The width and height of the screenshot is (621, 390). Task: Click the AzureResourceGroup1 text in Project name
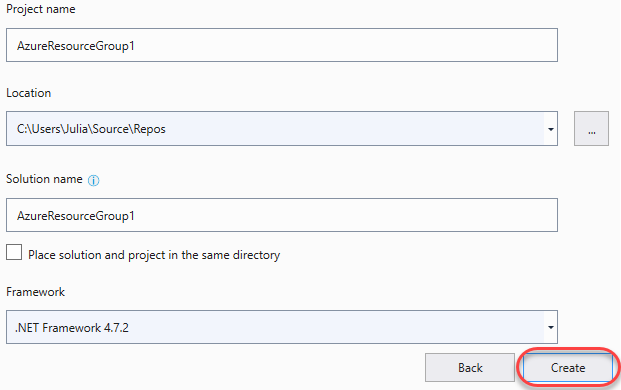click(x=76, y=46)
